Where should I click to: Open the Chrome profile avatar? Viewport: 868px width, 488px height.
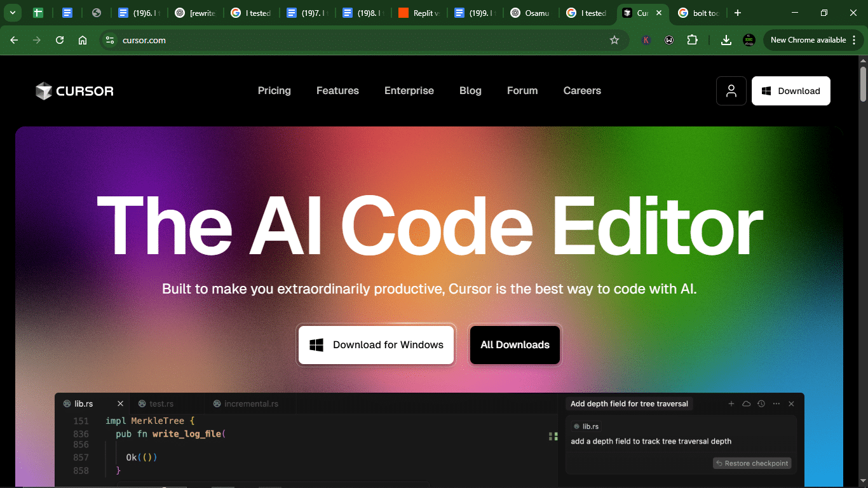[x=749, y=40]
